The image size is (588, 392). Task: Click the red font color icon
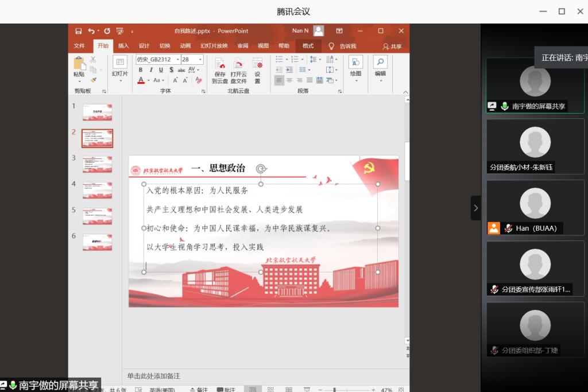pos(141,80)
